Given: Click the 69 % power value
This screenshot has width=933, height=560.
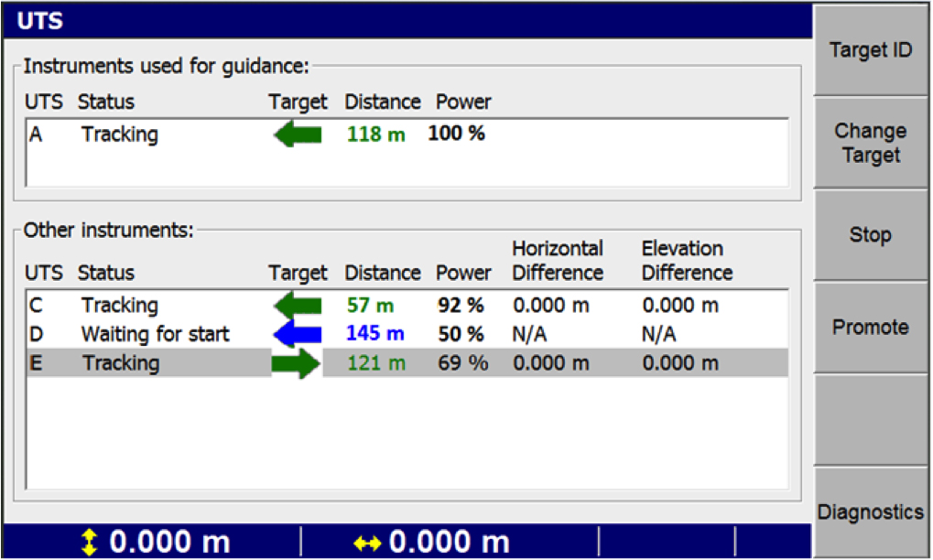Looking at the screenshot, I should pos(463,362).
